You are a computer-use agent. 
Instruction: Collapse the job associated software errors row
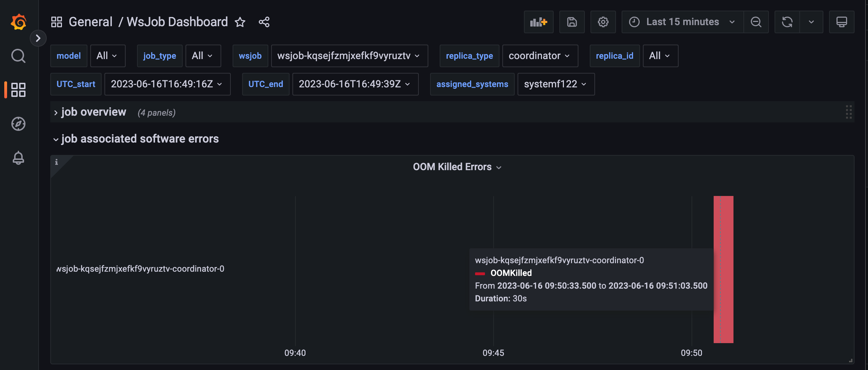(x=136, y=139)
